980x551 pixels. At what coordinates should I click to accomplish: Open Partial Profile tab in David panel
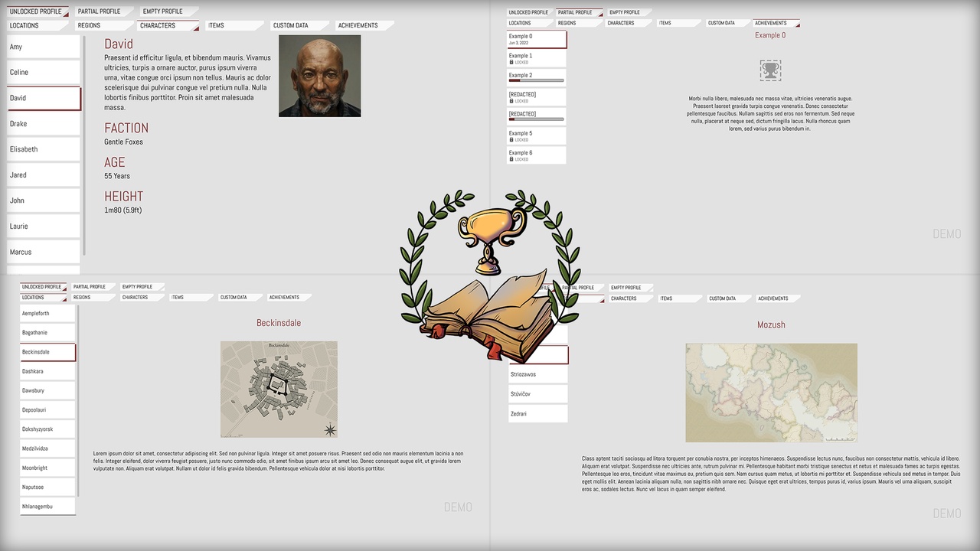tap(103, 11)
